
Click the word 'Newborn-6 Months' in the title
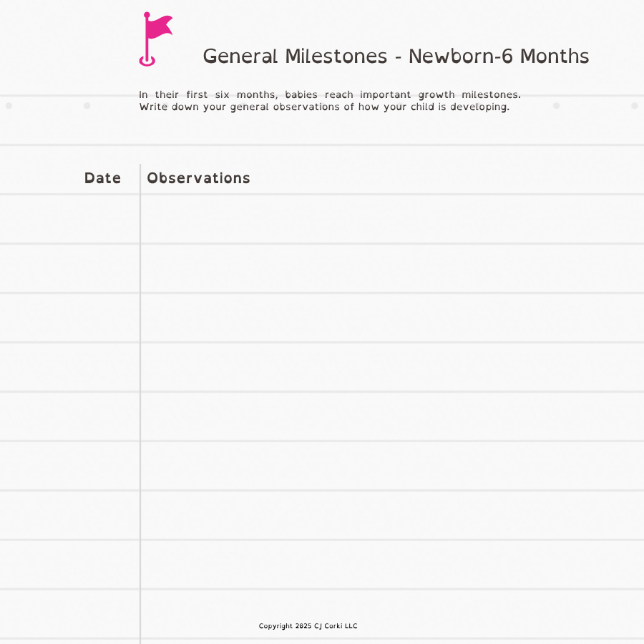[x=499, y=57]
